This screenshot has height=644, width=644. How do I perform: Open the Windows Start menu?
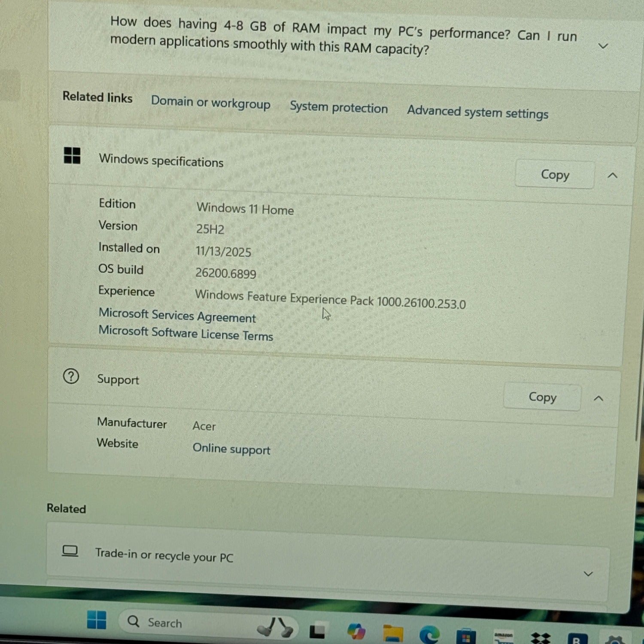[x=97, y=620]
